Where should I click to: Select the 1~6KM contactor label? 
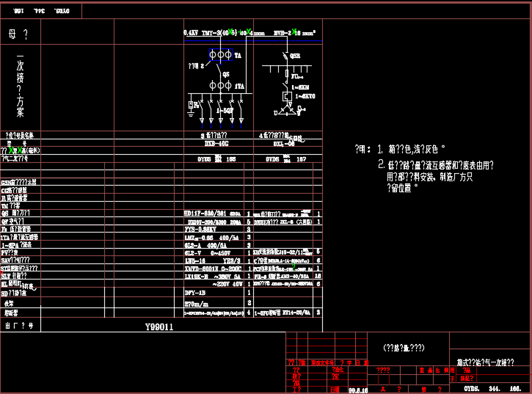pyautogui.click(x=300, y=87)
